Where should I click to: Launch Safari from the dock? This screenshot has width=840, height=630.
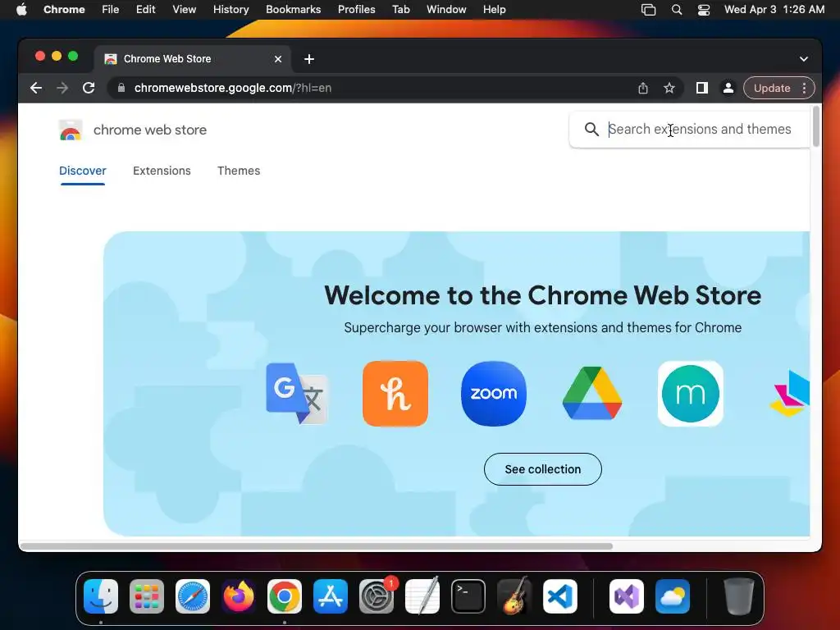(192, 596)
